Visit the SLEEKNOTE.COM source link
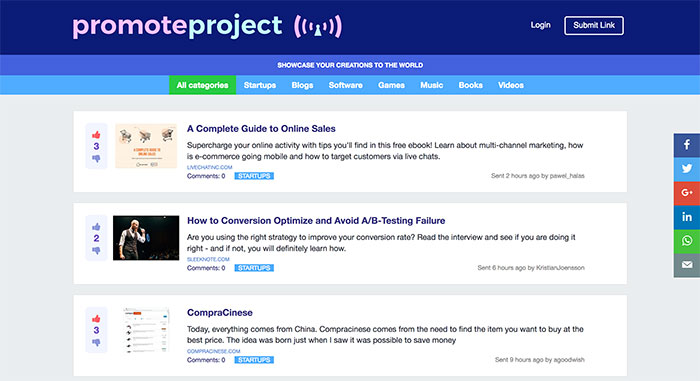Viewport: 700px width, 381px height. coord(208,259)
